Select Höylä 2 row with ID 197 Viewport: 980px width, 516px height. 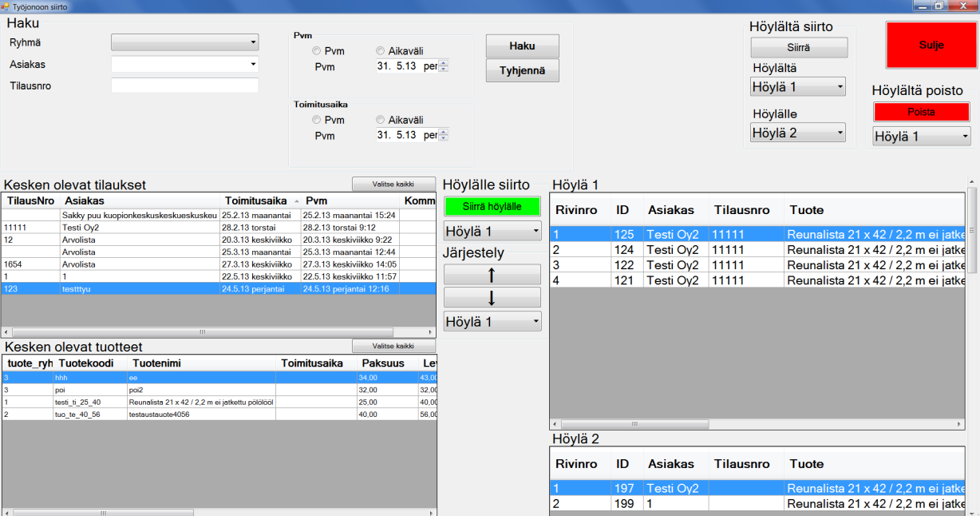757,489
